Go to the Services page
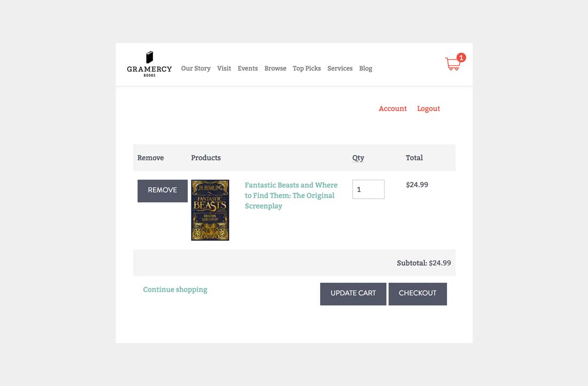This screenshot has height=386, width=588. pyautogui.click(x=340, y=68)
